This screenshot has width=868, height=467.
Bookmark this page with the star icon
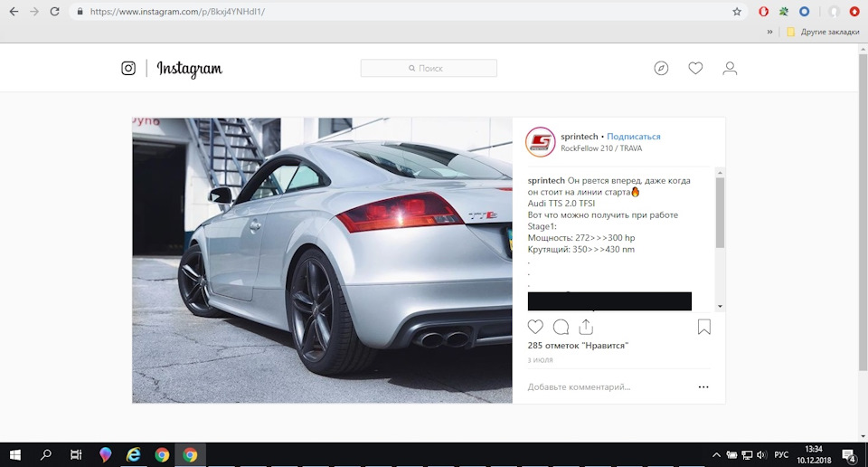pyautogui.click(x=737, y=12)
